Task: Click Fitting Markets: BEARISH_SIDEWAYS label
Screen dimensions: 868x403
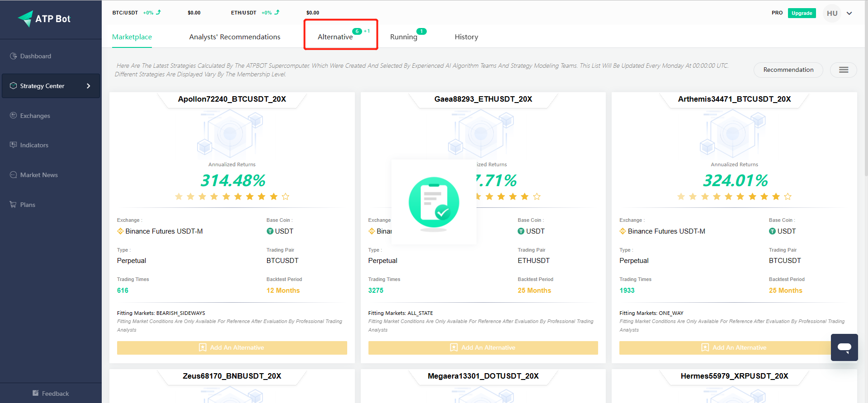Action: (161, 313)
